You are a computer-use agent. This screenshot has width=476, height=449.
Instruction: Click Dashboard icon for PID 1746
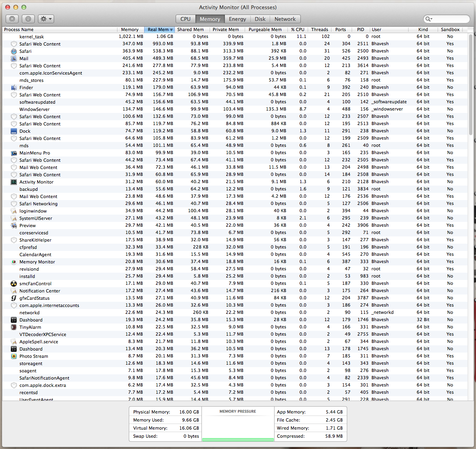[x=14, y=320]
